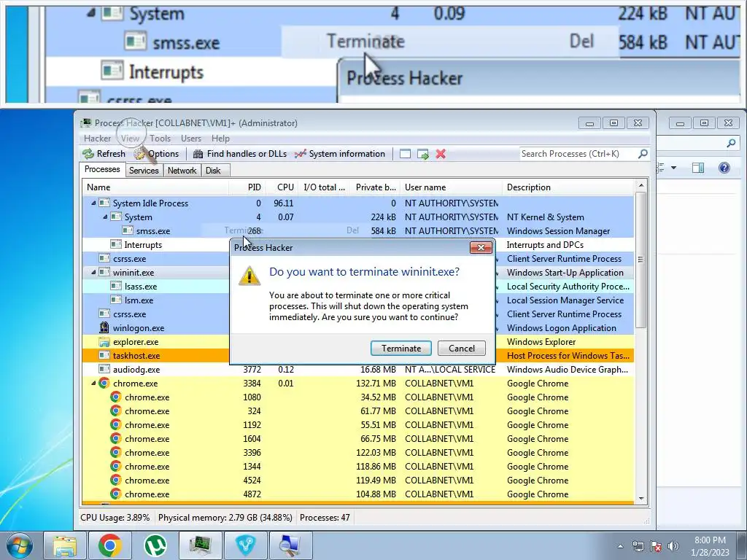Open view dropdown arrow in background window

coord(673,168)
